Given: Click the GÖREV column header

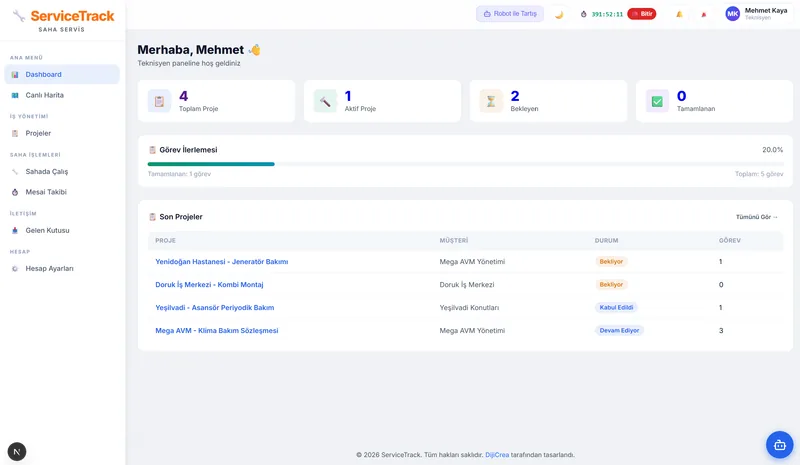Looking at the screenshot, I should [x=730, y=240].
